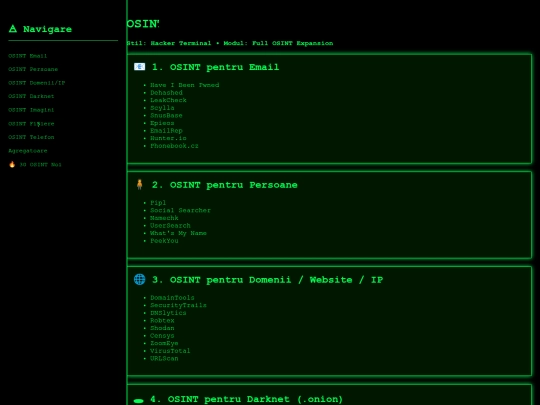Open the What's My Name link
Viewport: 540px width, 405px height.
click(178, 233)
